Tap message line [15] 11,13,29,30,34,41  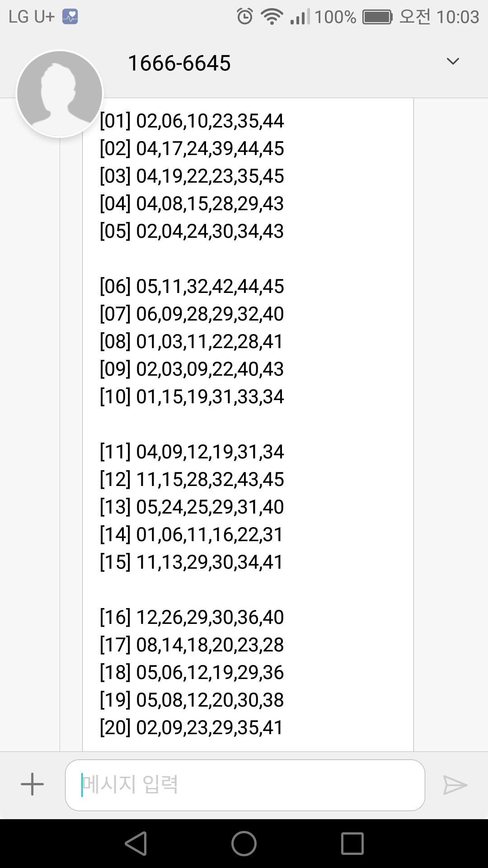[x=192, y=562]
